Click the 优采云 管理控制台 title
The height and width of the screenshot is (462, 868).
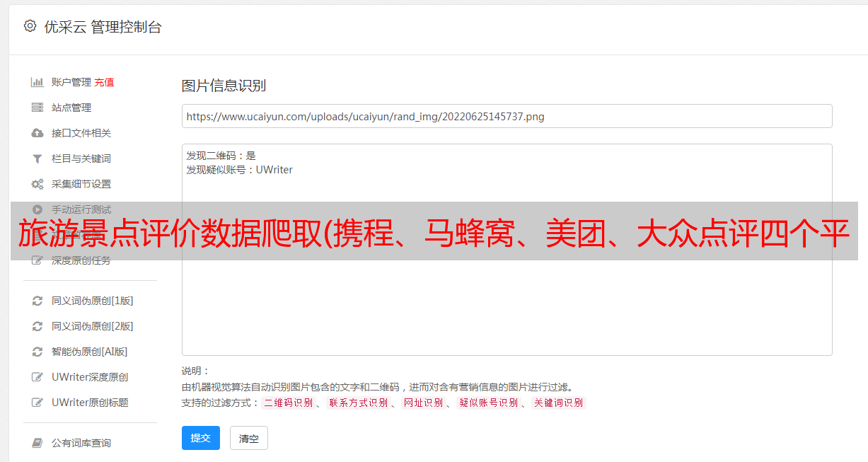tap(103, 27)
